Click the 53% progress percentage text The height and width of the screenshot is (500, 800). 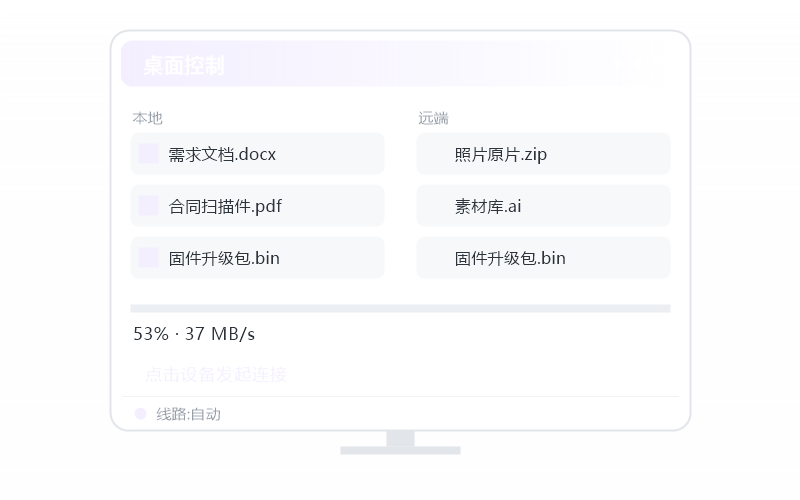pyautogui.click(x=151, y=334)
